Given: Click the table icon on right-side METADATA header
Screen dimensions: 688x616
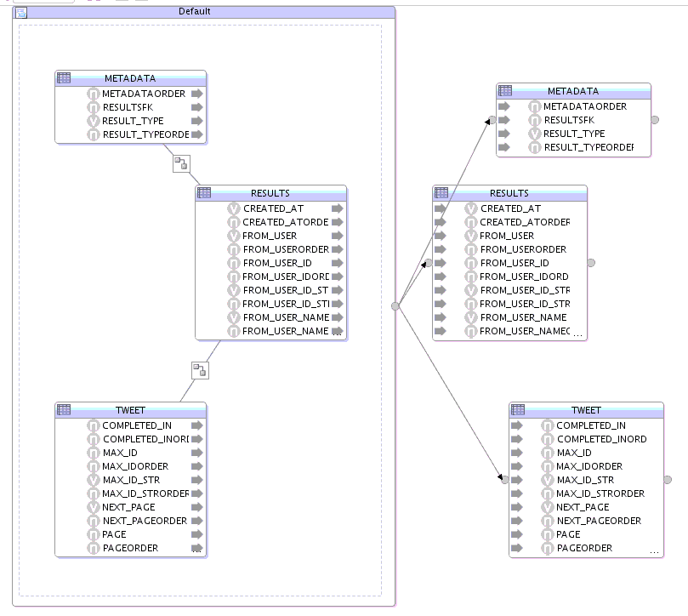Looking at the screenshot, I should point(504,91).
